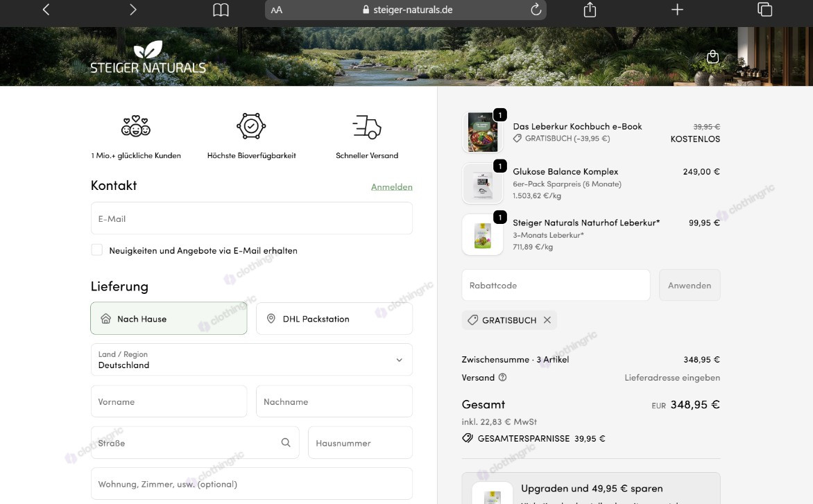Select DHL Packstation delivery option
Image resolution: width=813 pixels, height=504 pixels.
334,319
